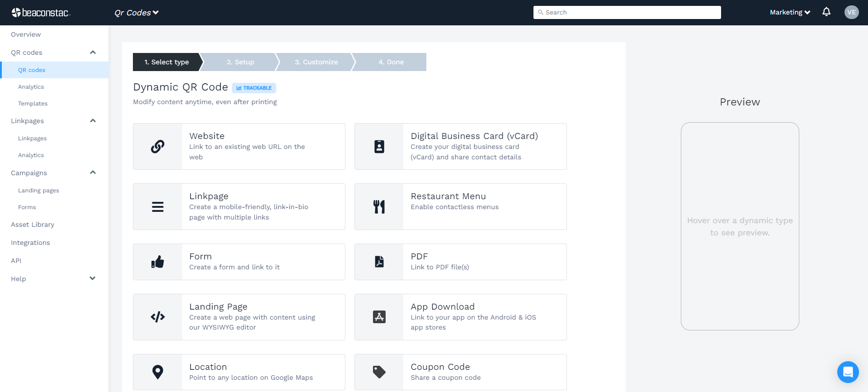Collapse the Linkpages sidebar section

[x=93, y=121]
